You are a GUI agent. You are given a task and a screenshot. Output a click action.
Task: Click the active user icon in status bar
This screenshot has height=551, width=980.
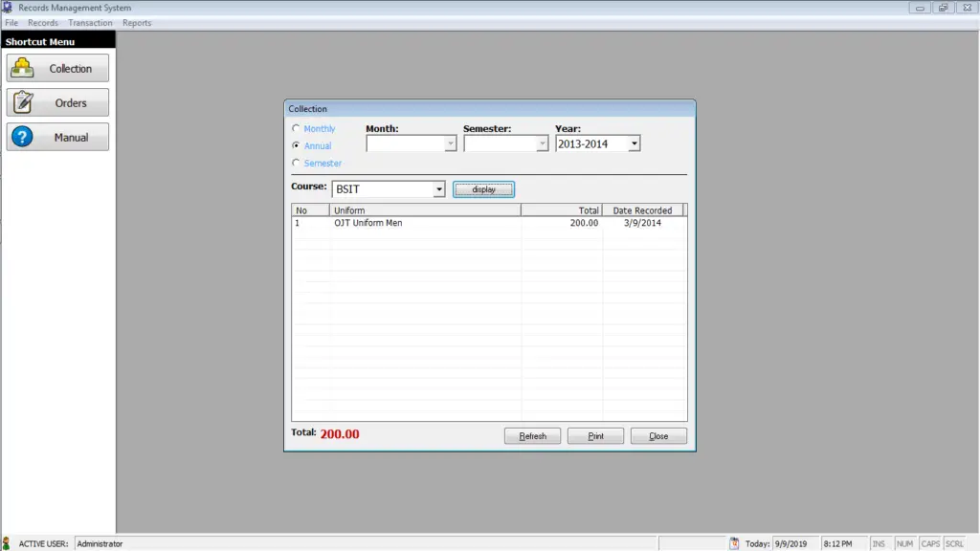8,542
